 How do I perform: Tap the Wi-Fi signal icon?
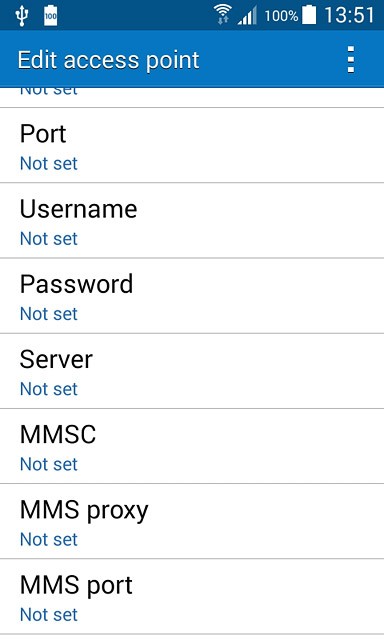222,16
